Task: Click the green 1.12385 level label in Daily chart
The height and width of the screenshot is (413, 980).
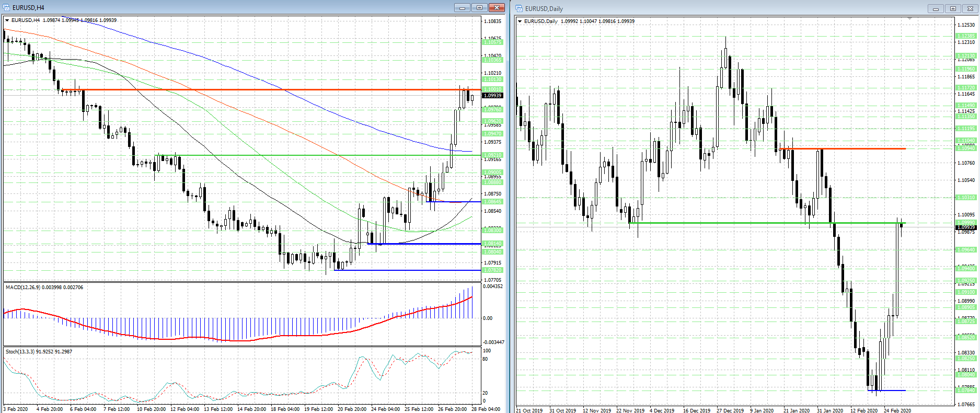Action: click(966, 36)
